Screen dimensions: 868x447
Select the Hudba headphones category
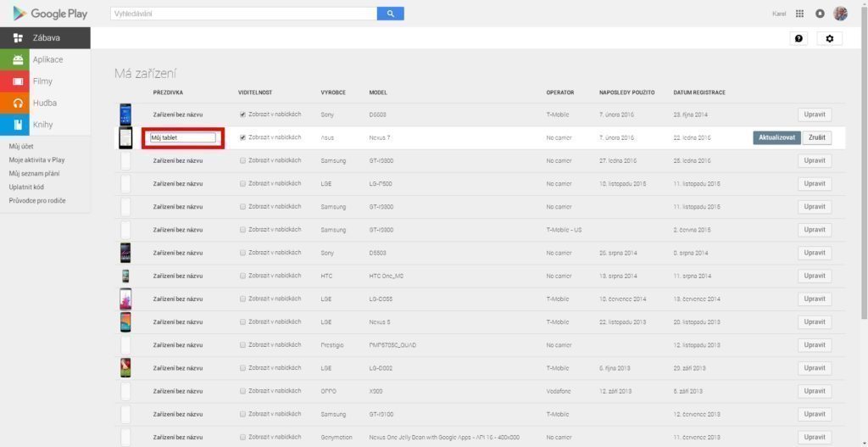point(45,103)
